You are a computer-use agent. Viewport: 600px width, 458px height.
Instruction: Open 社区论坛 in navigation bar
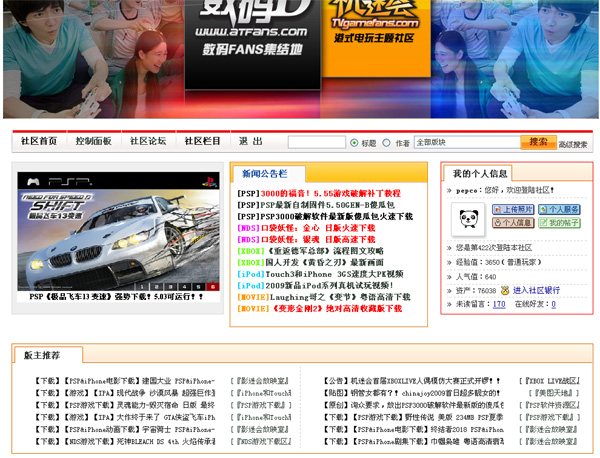click(x=148, y=141)
